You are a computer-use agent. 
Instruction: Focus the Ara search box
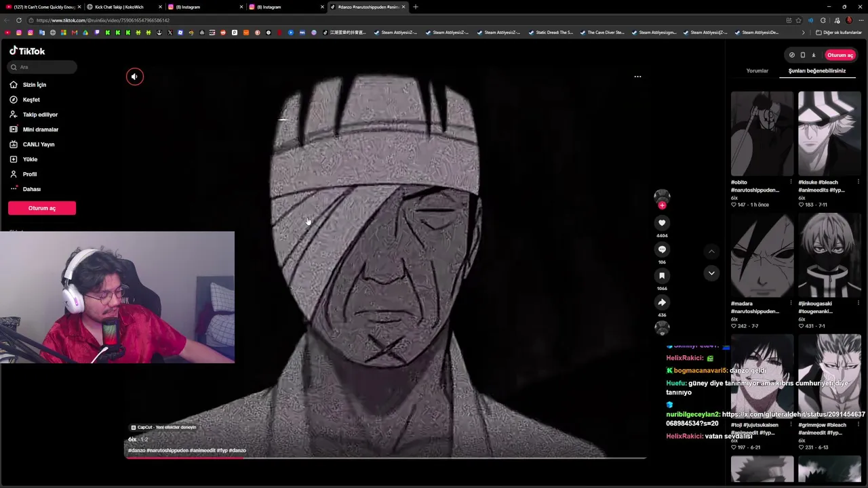(x=43, y=67)
